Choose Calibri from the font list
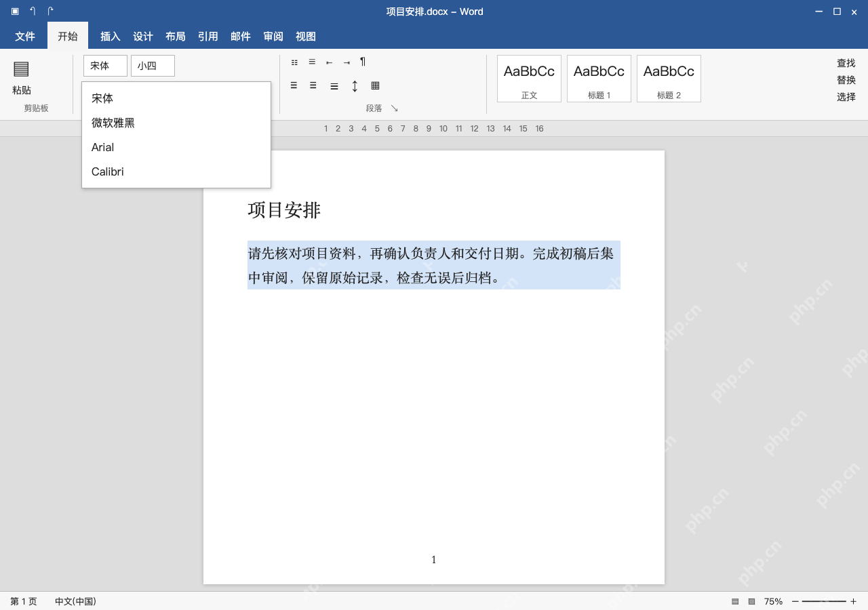Viewport: 868px width, 610px height. (x=176, y=171)
